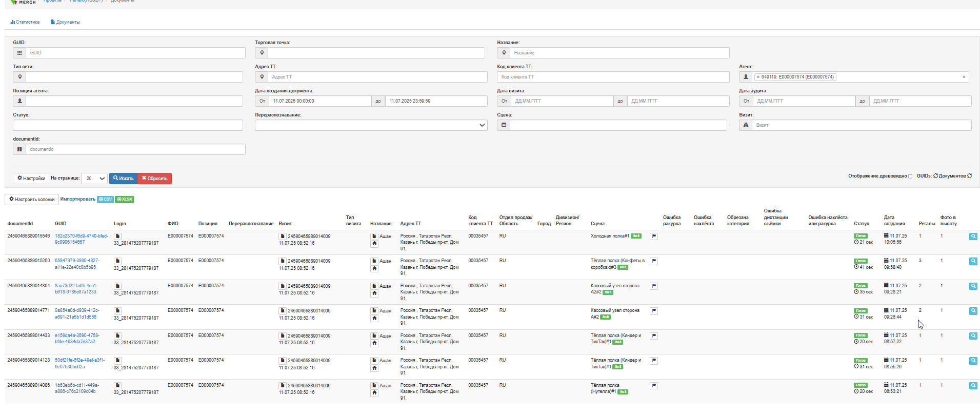Open Сцена filter selector
This screenshot has width=980, height=415.
pos(618,125)
